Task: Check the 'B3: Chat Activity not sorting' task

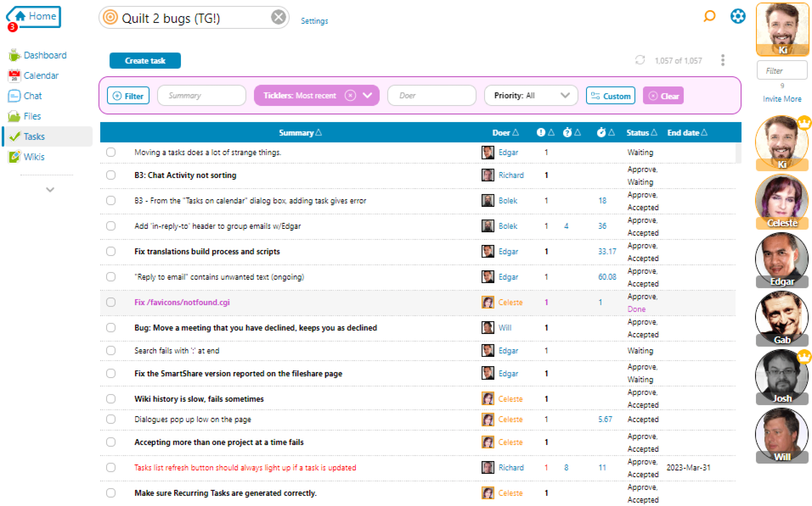Action: point(111,175)
